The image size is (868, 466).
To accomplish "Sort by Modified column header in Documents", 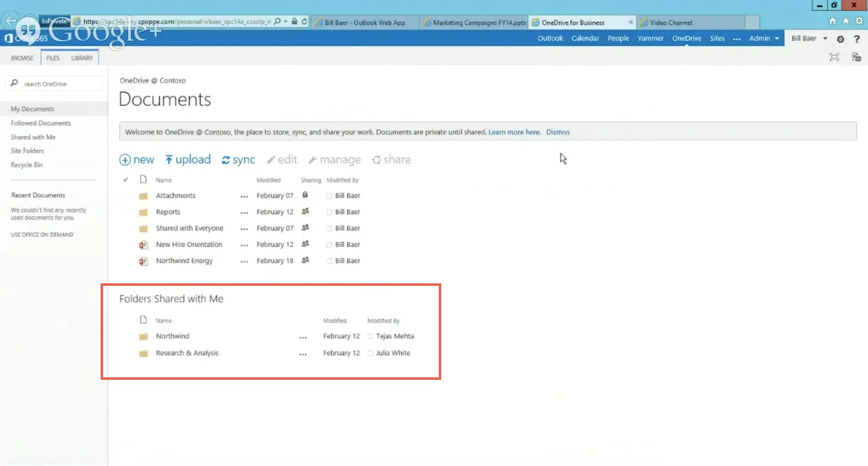I will (269, 180).
